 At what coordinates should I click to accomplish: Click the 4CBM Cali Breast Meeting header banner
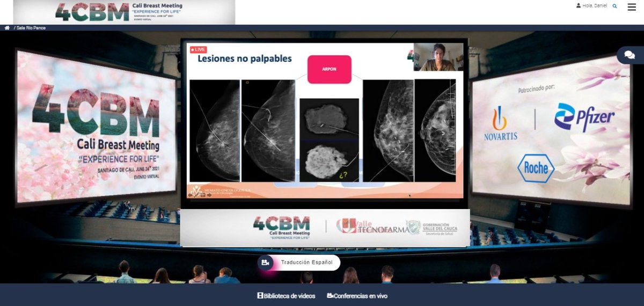click(124, 12)
